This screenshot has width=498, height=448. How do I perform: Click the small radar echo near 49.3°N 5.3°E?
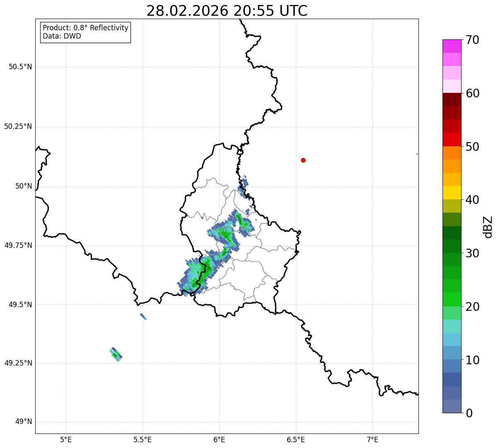(116, 354)
